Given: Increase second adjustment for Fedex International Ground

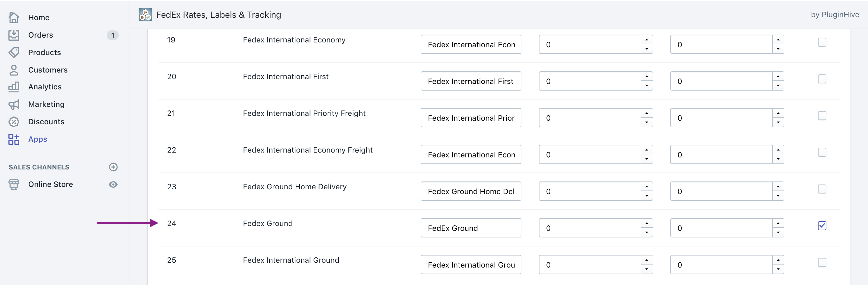Looking at the screenshot, I should point(778,260).
